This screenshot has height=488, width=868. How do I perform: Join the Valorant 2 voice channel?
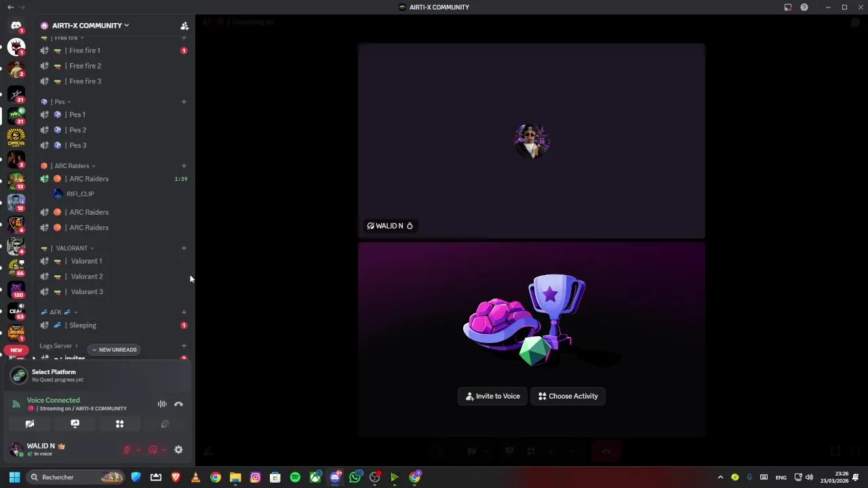click(x=113, y=277)
